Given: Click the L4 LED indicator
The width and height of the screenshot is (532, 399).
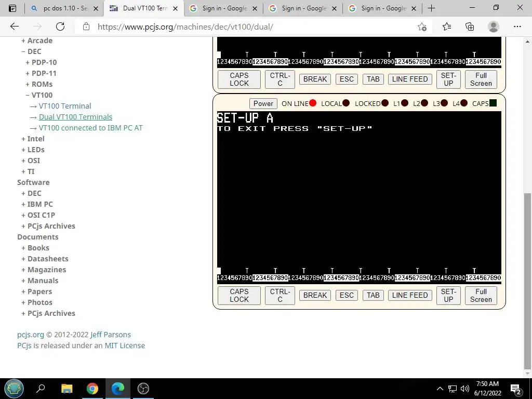Looking at the screenshot, I should pos(464,103).
